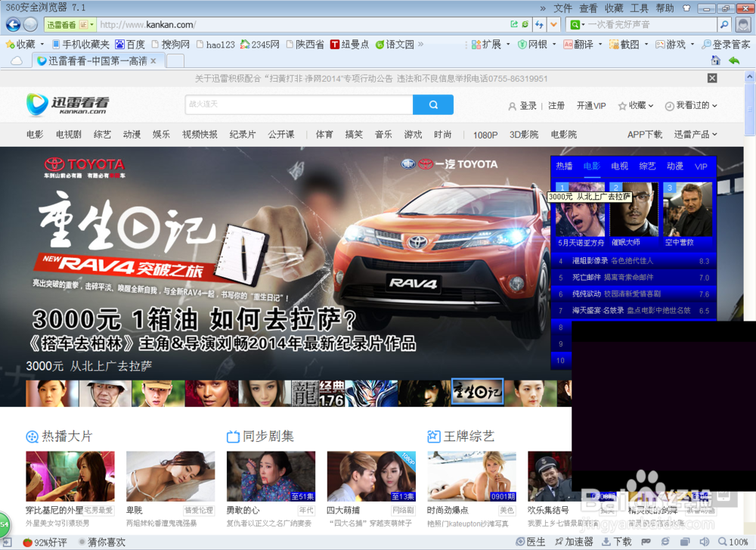Image resolution: width=756 pixels, height=550 pixels.
Task: Close the 迅雷看看 browser tab
Action: [x=153, y=61]
